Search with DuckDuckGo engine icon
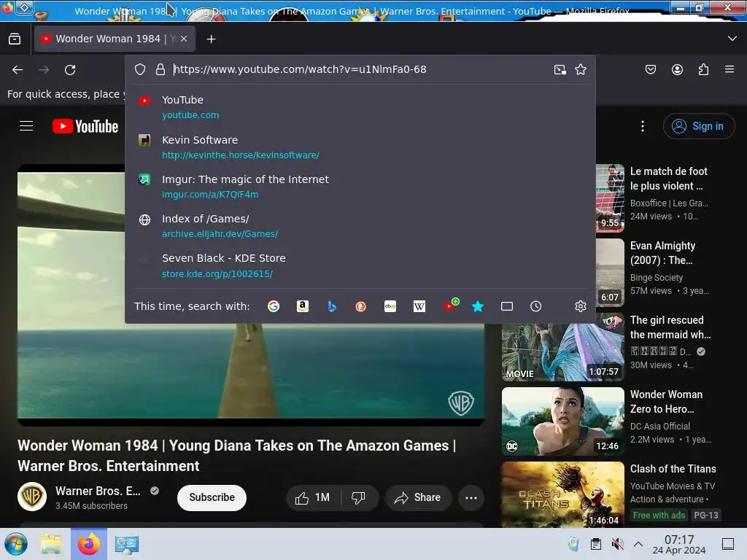The image size is (747, 560). pyautogui.click(x=360, y=306)
